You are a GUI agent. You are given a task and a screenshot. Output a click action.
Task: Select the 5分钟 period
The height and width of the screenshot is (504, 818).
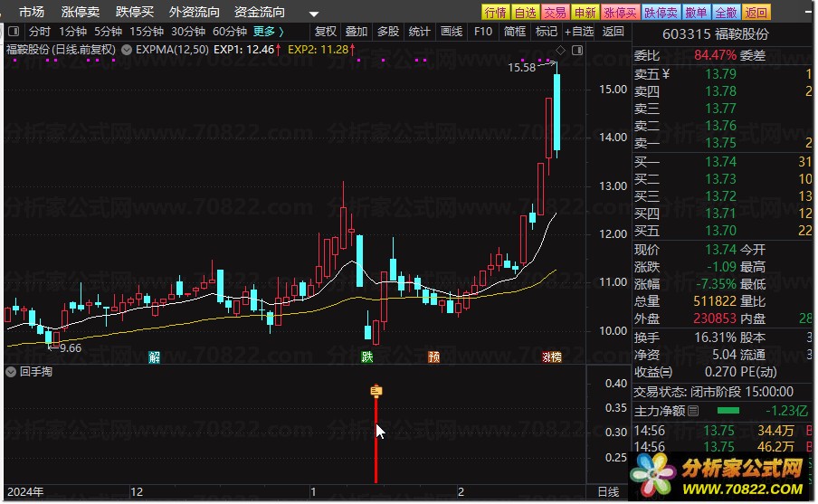pyautogui.click(x=108, y=32)
